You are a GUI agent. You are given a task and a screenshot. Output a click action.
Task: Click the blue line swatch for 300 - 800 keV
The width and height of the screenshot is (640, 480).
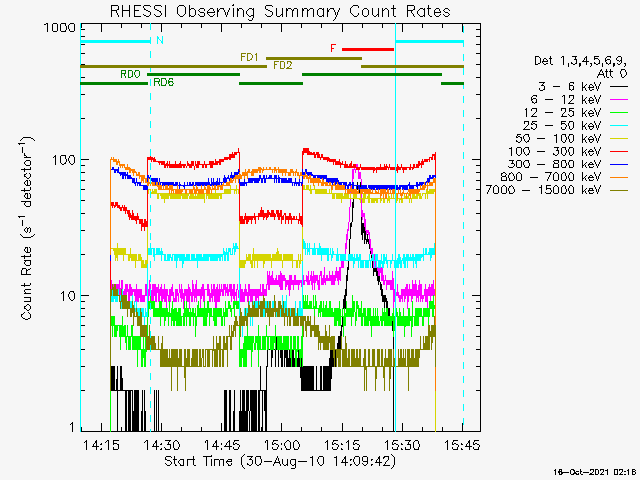point(619,164)
